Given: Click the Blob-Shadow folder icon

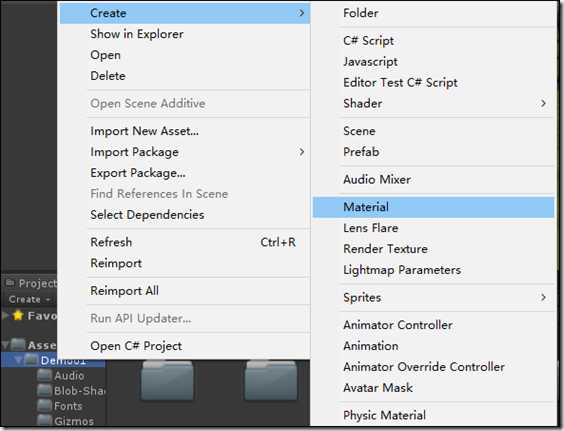Looking at the screenshot, I should [x=45, y=390].
